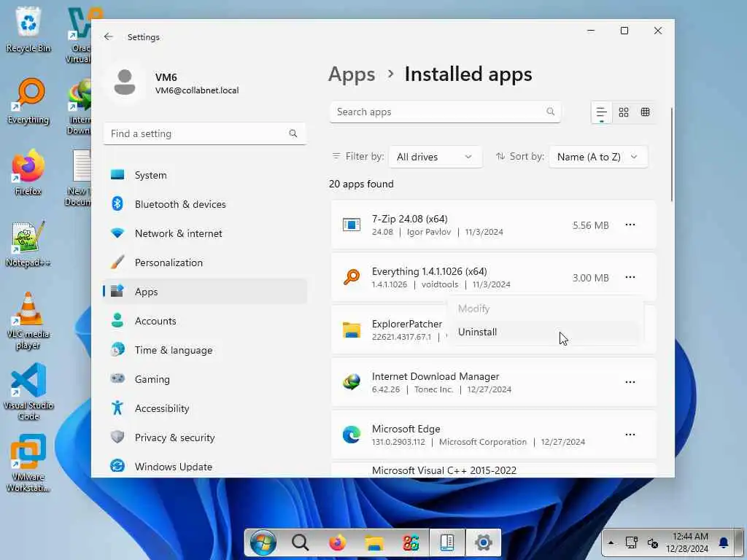Switch to list view layout icon
747x560 pixels.
(601, 112)
